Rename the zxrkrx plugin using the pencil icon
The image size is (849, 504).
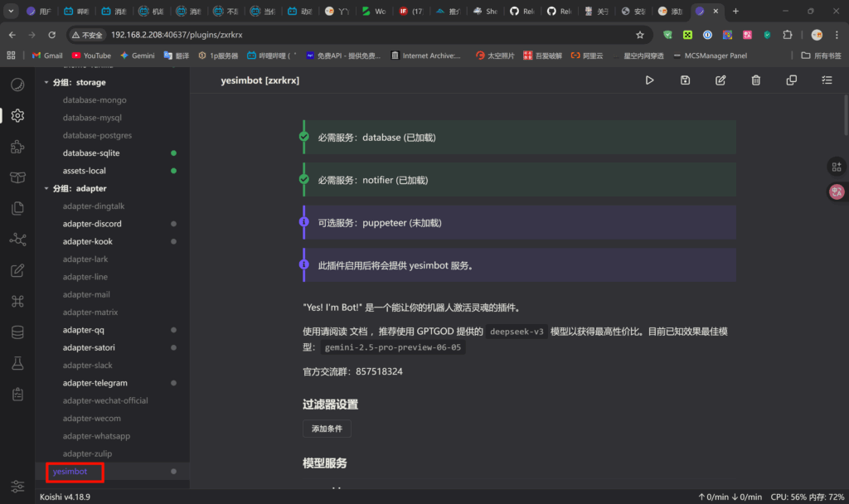click(x=720, y=80)
